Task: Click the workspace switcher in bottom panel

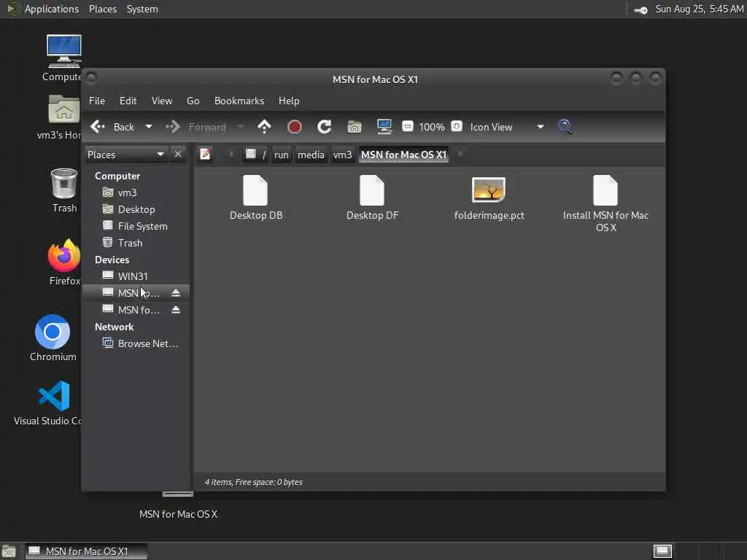Action: point(662,551)
